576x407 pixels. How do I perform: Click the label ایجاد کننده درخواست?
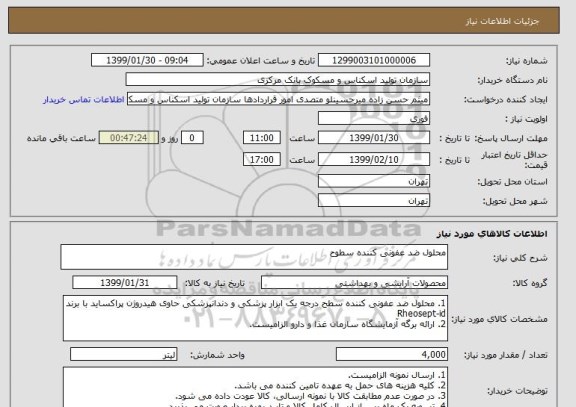[506, 100]
